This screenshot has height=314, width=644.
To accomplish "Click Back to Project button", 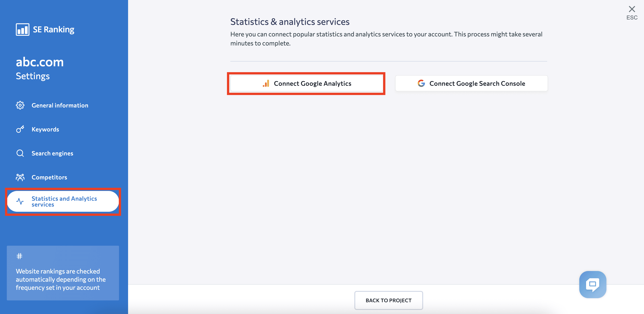I will (x=389, y=300).
